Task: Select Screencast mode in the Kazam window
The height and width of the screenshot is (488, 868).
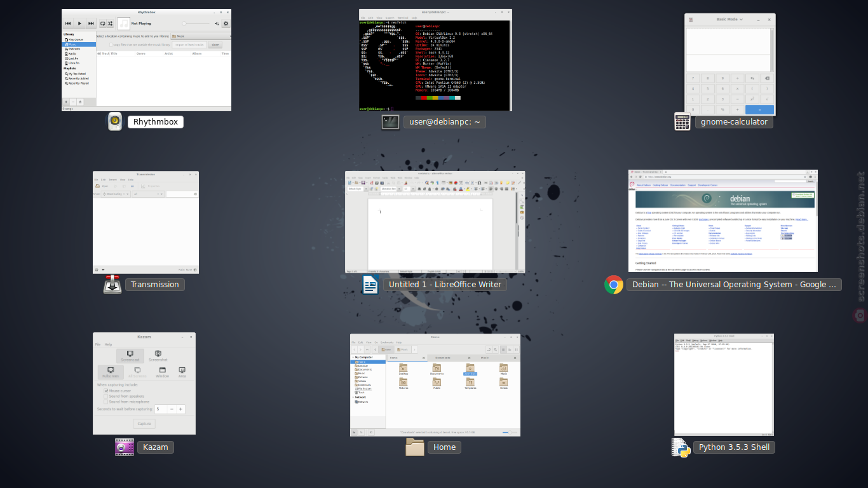Action: tap(130, 356)
